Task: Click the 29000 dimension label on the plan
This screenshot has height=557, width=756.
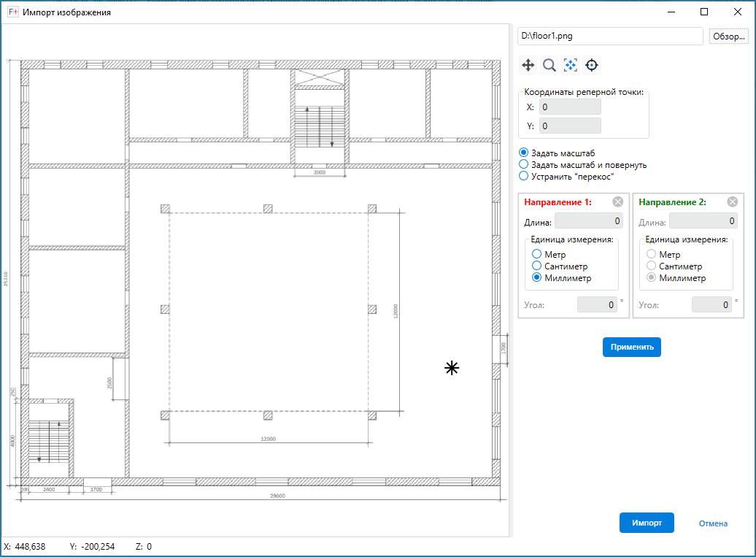Action: pos(278,496)
